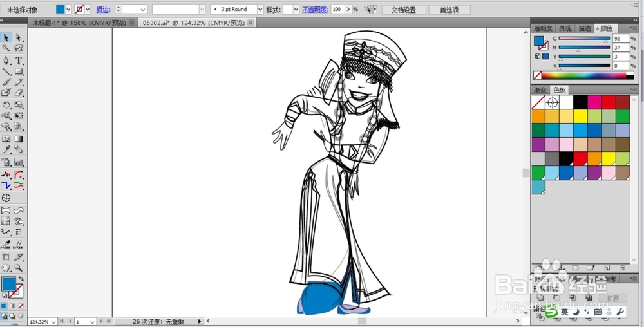Open the 透明度 transparency panel tab
This screenshot has height=327, width=644.
[x=542, y=28]
